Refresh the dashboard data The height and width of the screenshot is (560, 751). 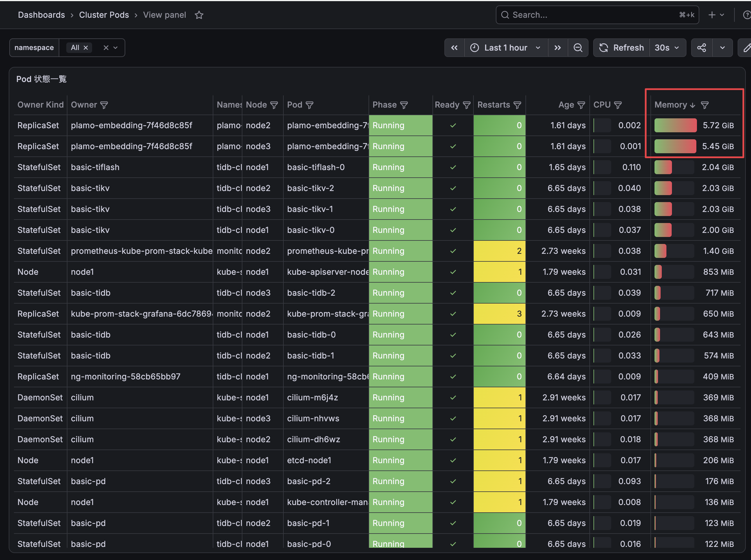tap(622, 48)
